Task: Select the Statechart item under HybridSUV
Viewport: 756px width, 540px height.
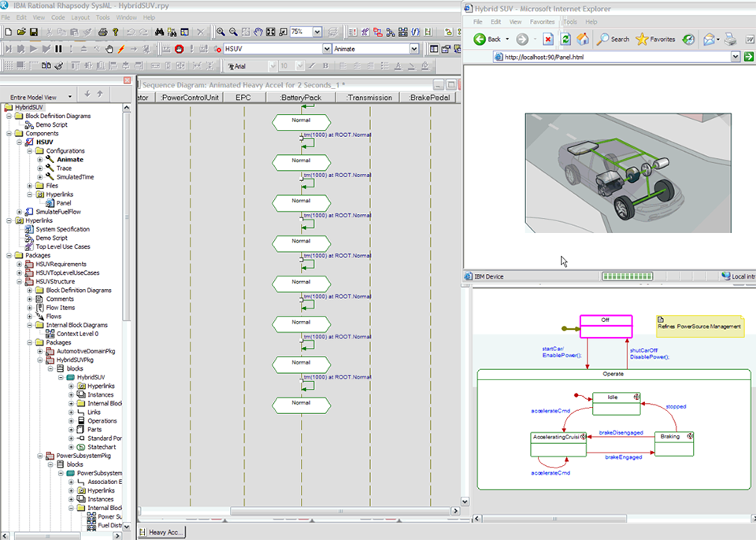Action: (x=102, y=447)
